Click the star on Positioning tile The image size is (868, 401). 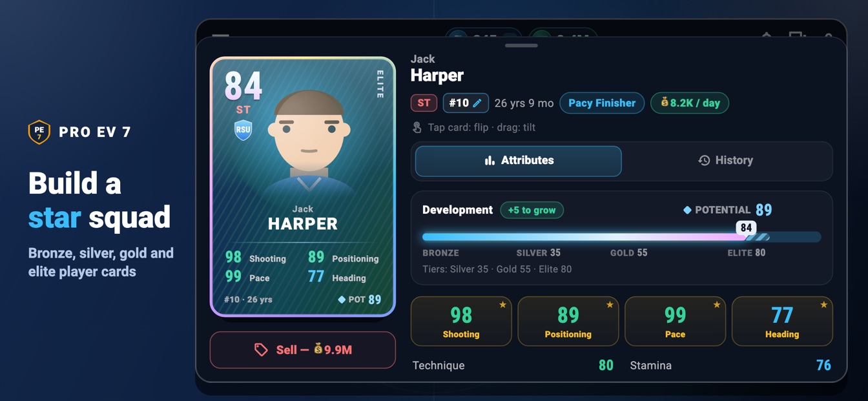point(610,305)
